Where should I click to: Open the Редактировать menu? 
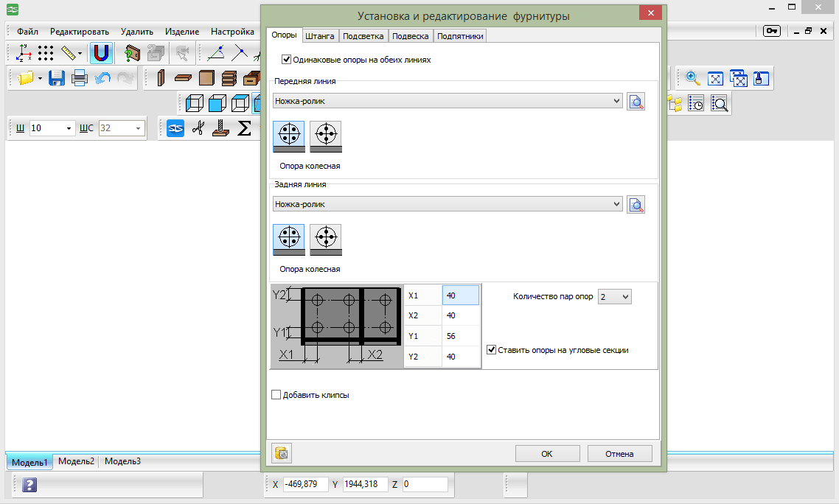click(79, 32)
